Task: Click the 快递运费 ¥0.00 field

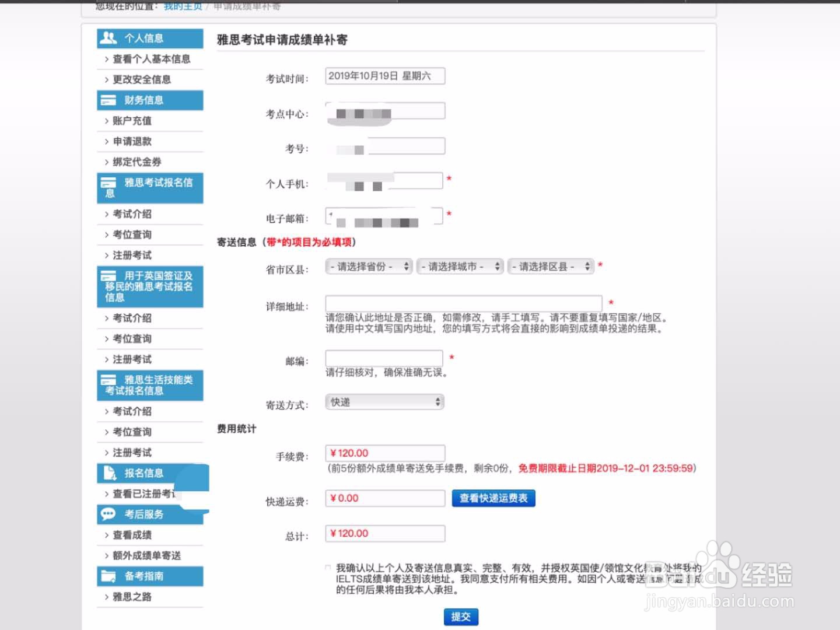Action: [385, 498]
